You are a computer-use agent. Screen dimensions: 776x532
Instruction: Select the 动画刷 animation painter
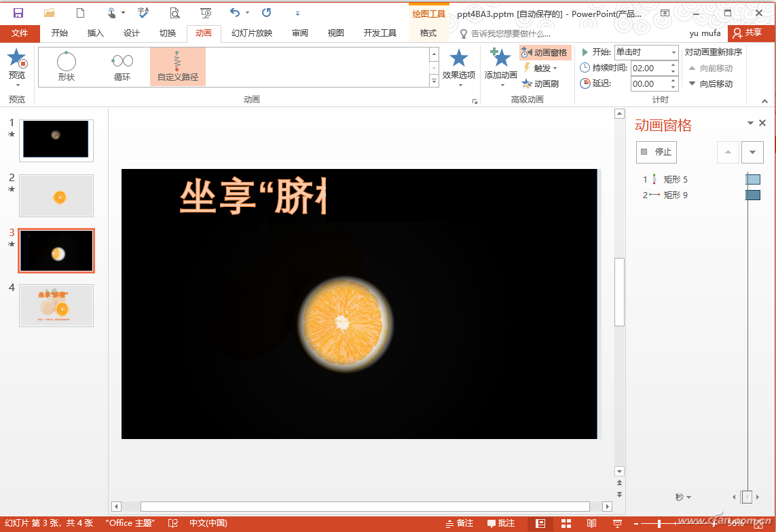[x=541, y=84]
